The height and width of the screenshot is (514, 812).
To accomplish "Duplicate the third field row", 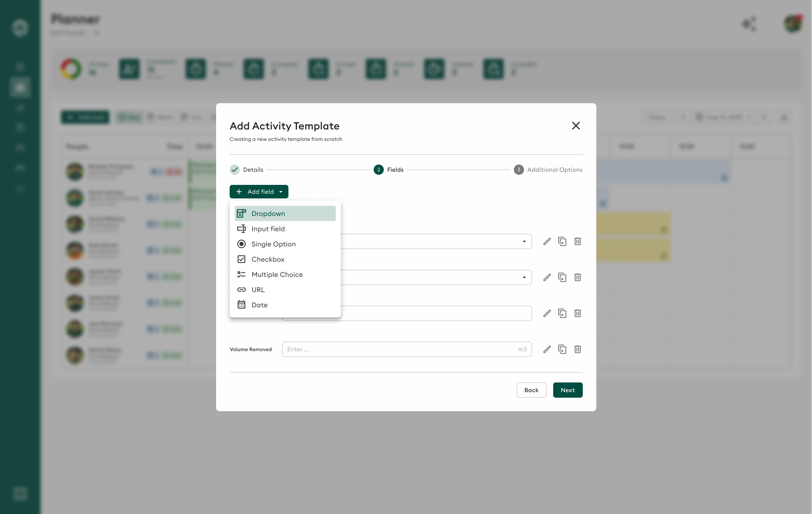I will (x=562, y=313).
